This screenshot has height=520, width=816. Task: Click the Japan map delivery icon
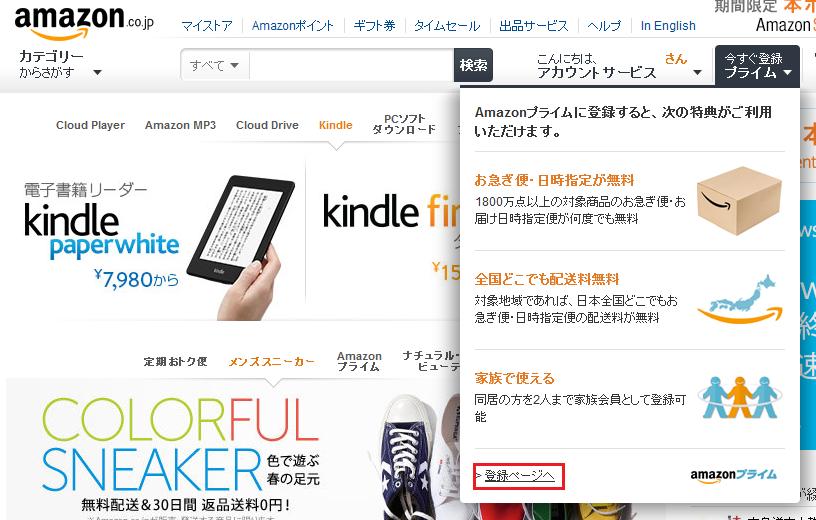740,299
